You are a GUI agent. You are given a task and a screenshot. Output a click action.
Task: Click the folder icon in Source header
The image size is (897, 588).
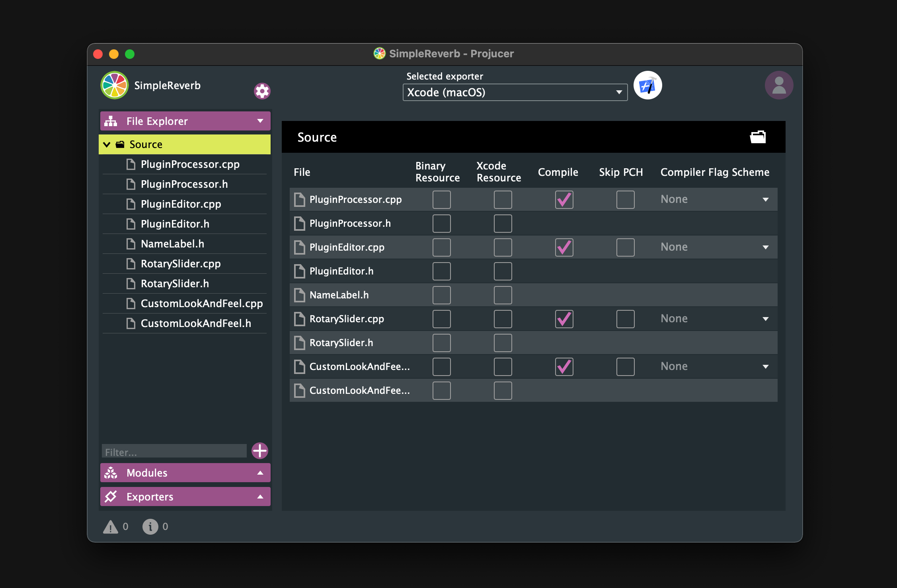pyautogui.click(x=758, y=137)
